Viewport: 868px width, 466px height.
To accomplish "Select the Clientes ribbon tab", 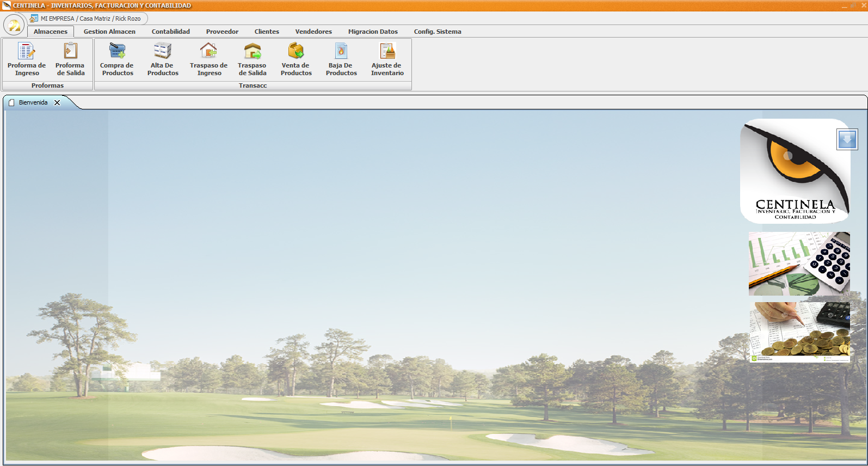I will pos(267,32).
